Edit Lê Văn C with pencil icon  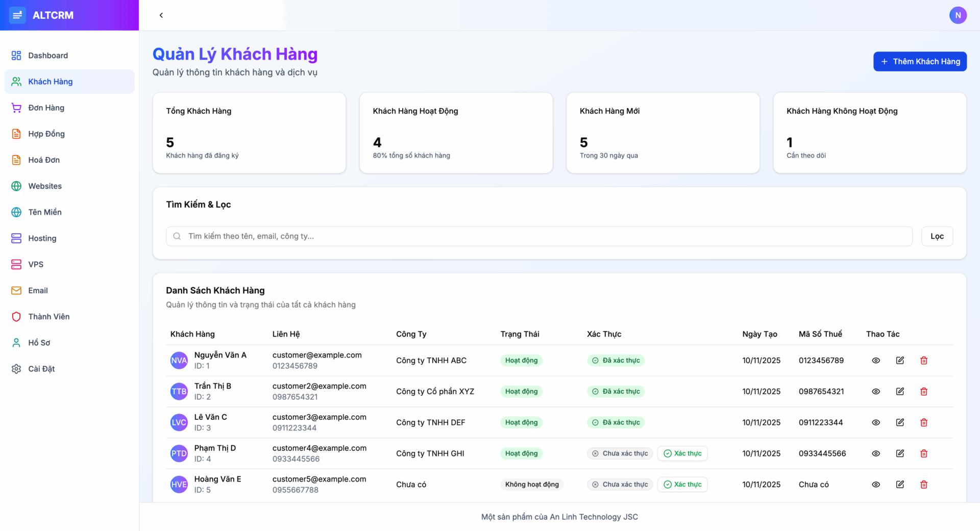point(900,422)
